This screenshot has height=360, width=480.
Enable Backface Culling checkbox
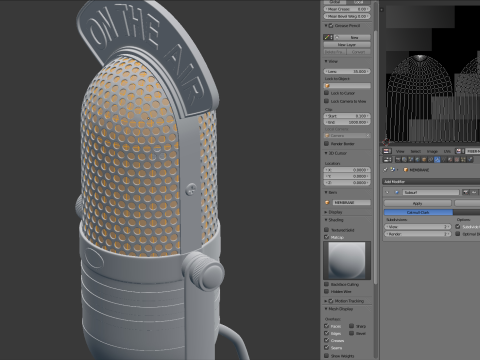pos(327,284)
